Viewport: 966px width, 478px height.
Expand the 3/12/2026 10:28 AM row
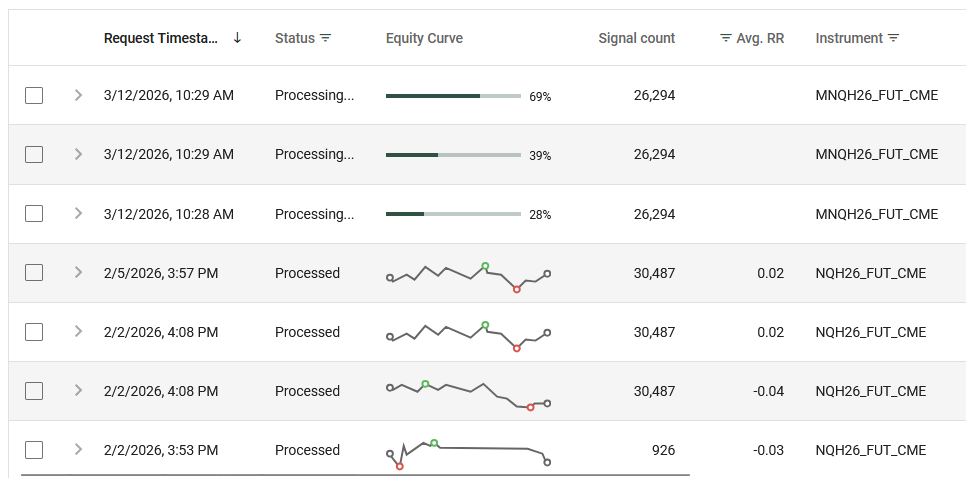click(x=78, y=214)
